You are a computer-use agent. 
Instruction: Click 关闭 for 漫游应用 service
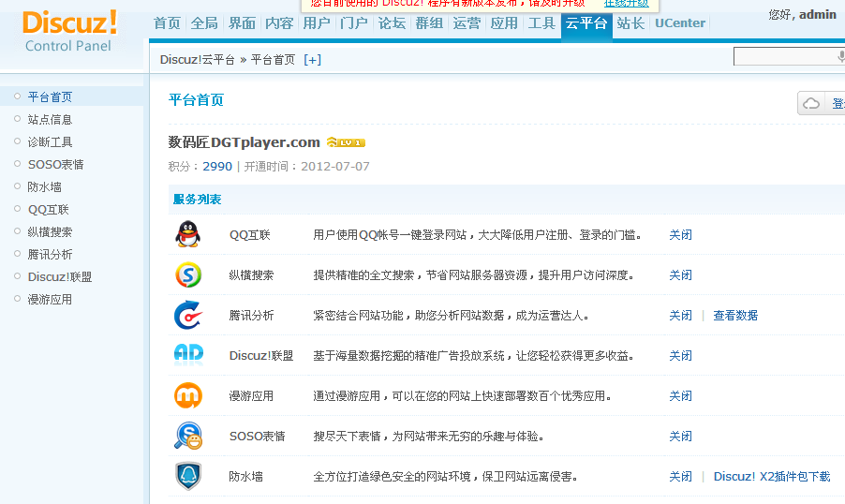pyautogui.click(x=680, y=395)
